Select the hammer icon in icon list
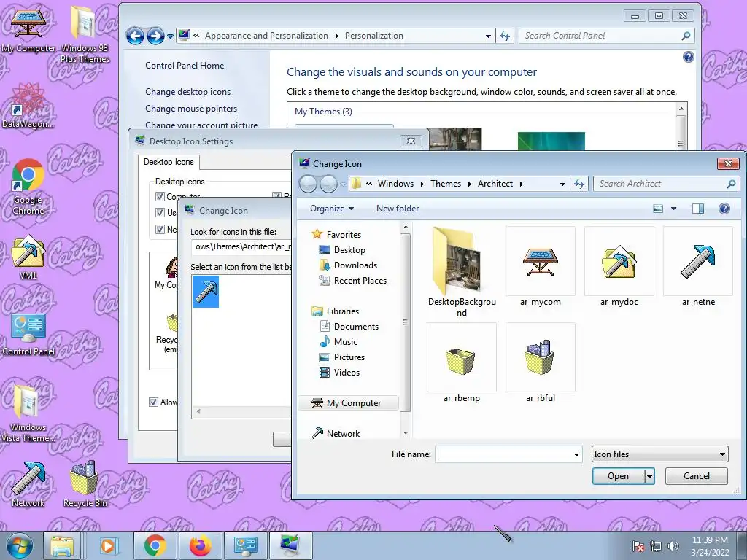Viewport: 747px width, 560px height. click(x=206, y=292)
